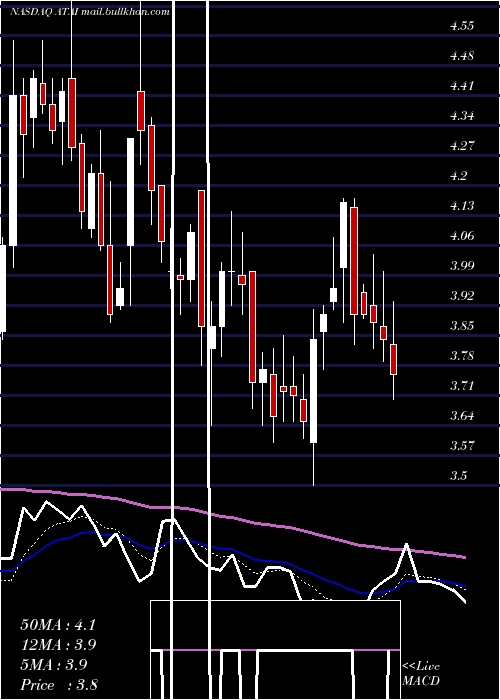Viewport: 500px width, 700px height.
Task: Click the 4.27 price axis label
Action: (462, 146)
